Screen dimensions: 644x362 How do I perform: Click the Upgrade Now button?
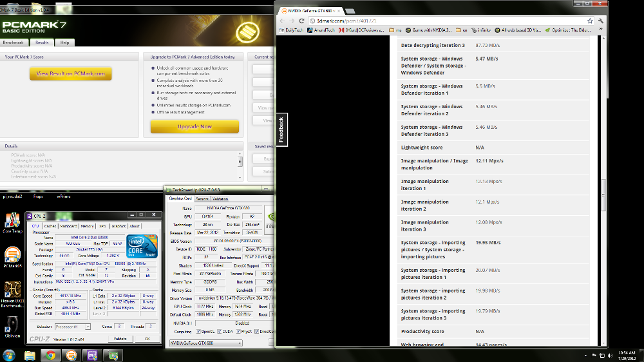(x=194, y=126)
